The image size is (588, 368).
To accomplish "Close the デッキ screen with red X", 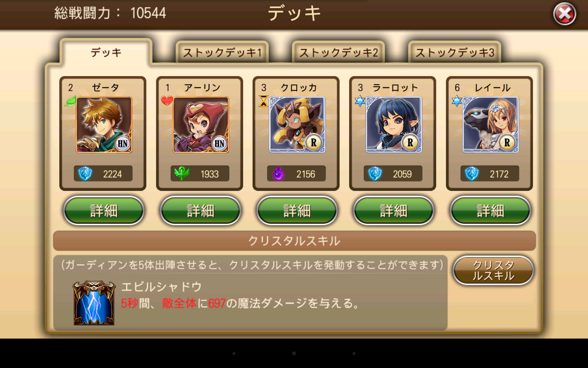I will pyautogui.click(x=564, y=14).
